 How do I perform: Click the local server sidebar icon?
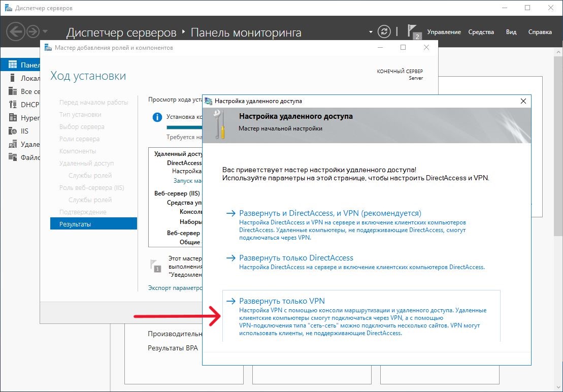pyautogui.click(x=13, y=78)
